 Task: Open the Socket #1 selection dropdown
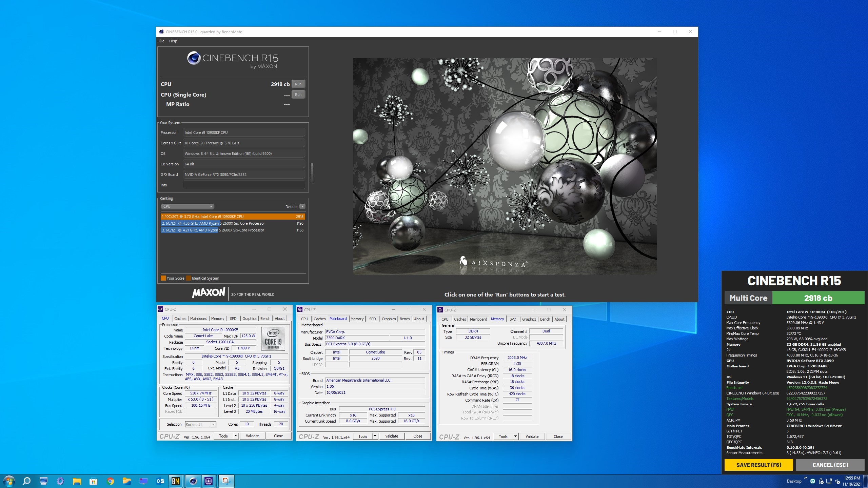(200, 424)
